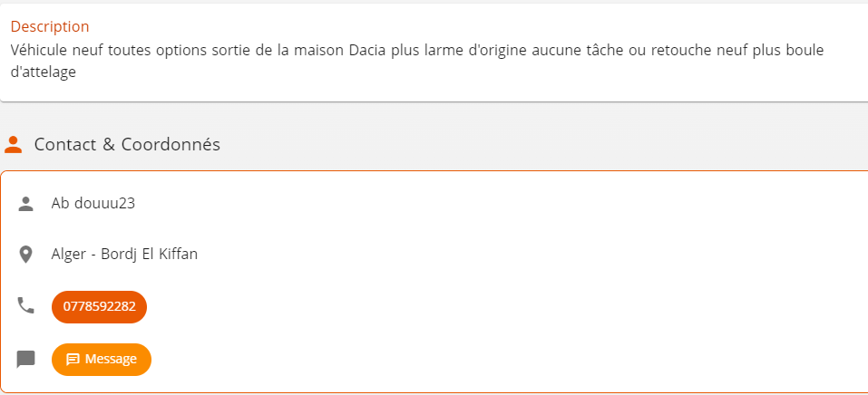
Task: Click the grey chat bubble icon
Action: click(x=26, y=360)
